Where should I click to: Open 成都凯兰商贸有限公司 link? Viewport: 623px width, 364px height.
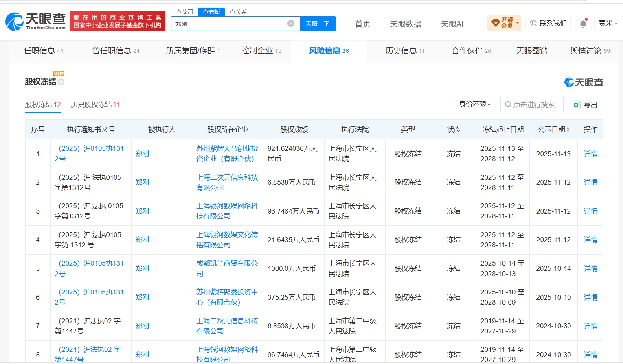pos(227,268)
